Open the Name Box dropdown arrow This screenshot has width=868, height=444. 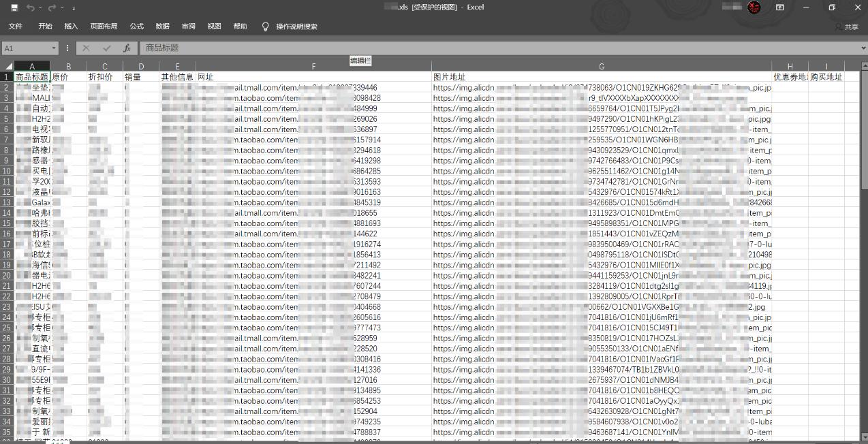[55, 48]
